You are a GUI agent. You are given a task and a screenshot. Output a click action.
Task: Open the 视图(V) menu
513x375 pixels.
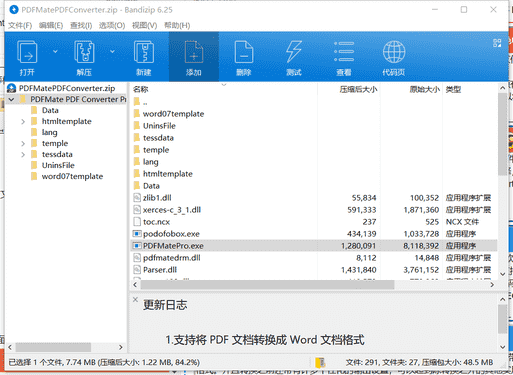point(144,25)
